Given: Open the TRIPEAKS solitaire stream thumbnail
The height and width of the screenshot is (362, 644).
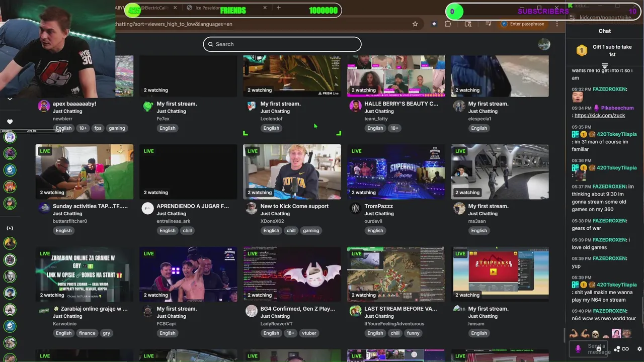Looking at the screenshot, I should coord(500,275).
